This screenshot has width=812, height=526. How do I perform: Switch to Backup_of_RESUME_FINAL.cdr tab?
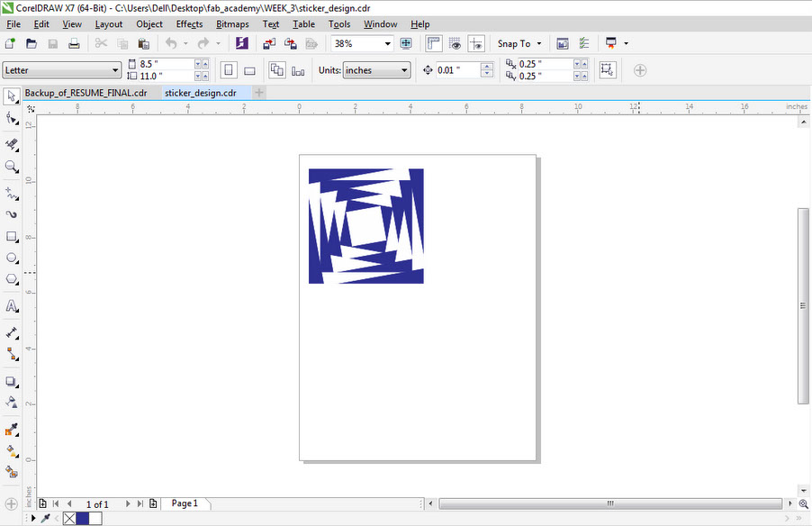coord(86,93)
